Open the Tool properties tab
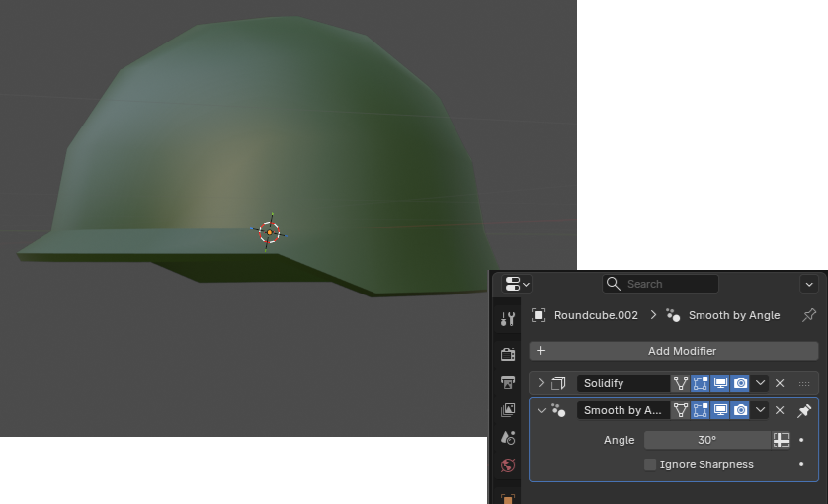Screen dimensions: 828x504 tap(508, 319)
